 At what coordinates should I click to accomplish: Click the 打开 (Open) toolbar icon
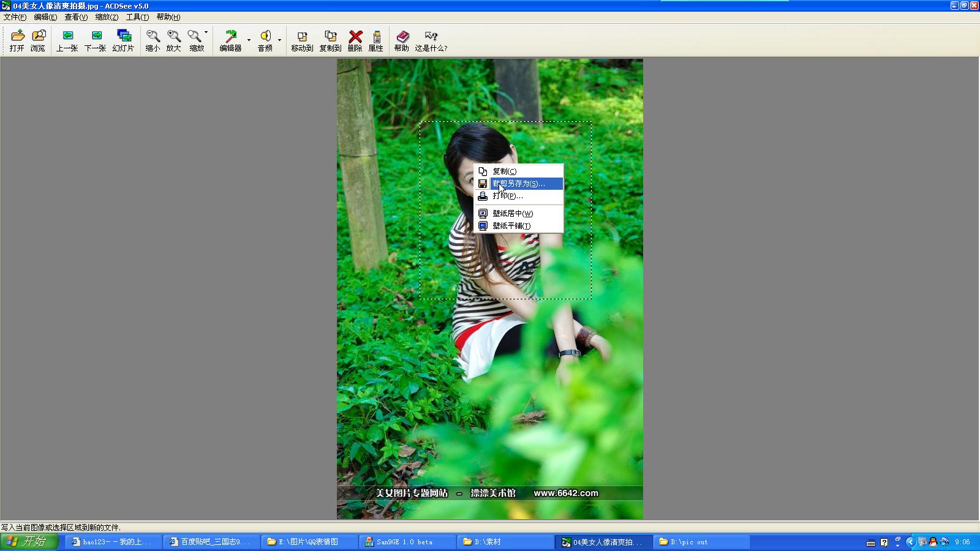tap(17, 40)
